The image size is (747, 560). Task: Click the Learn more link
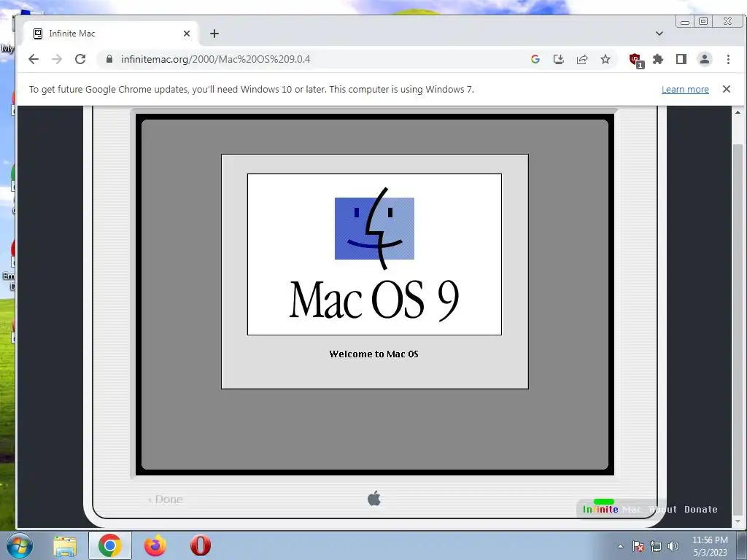[685, 90]
